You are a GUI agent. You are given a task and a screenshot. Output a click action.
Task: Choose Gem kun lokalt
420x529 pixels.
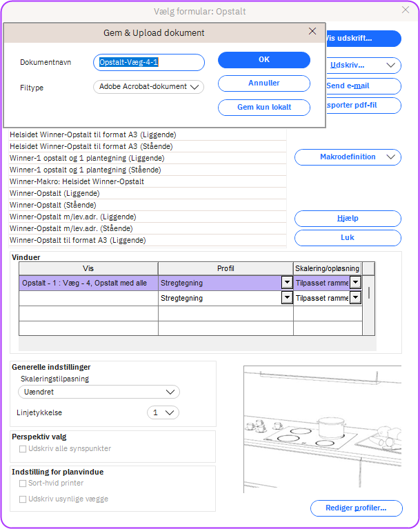pyautogui.click(x=263, y=107)
